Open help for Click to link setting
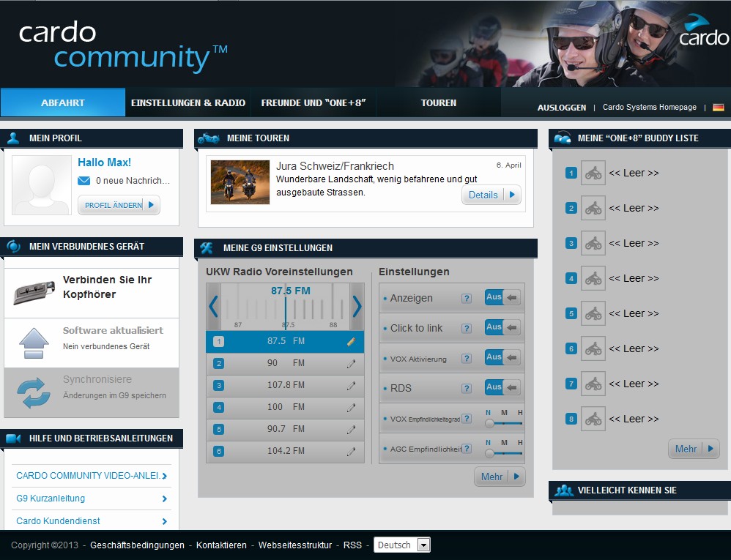The image size is (731, 560). (x=466, y=328)
